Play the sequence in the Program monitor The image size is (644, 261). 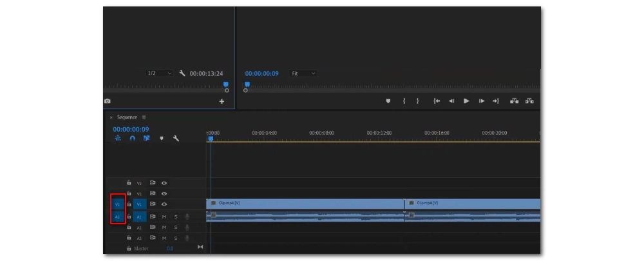tap(466, 101)
